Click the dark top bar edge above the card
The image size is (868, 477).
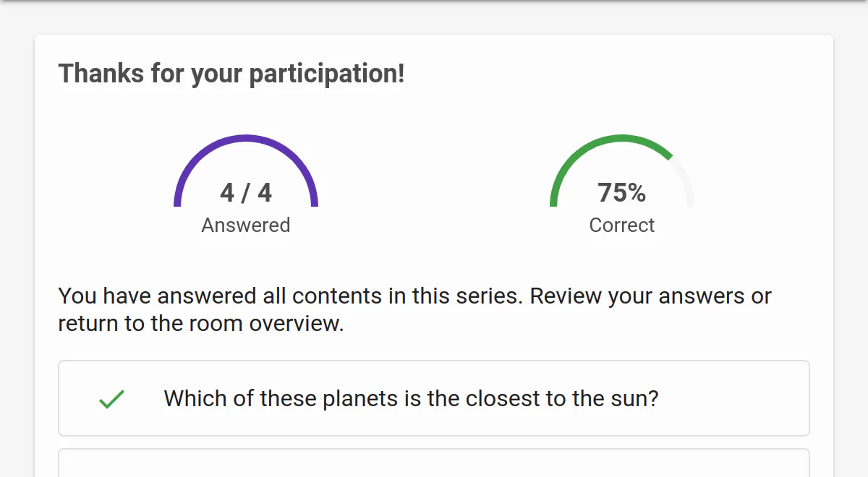[434, 1]
